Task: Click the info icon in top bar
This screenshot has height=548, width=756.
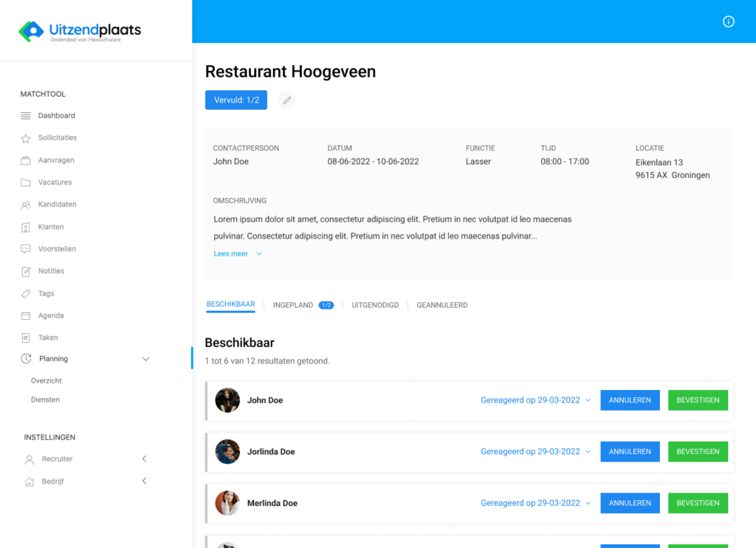Action: 728,21
